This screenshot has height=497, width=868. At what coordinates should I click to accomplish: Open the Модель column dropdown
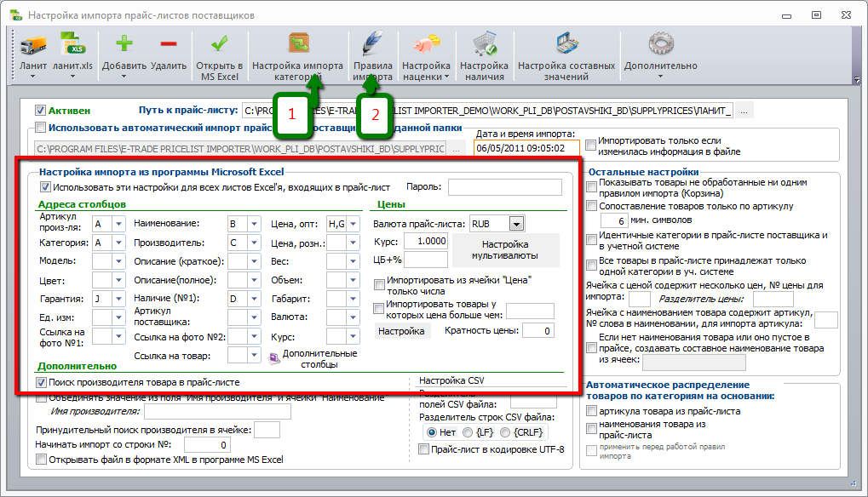click(x=119, y=261)
